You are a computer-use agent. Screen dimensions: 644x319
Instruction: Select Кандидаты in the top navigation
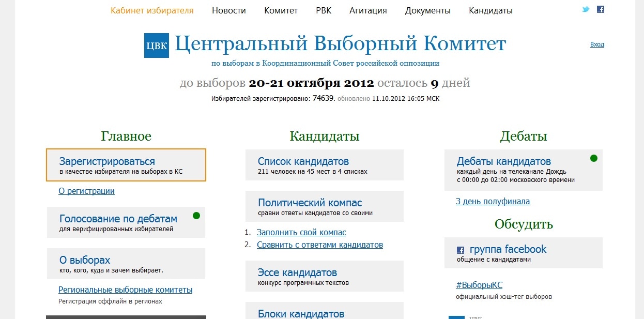(x=490, y=10)
